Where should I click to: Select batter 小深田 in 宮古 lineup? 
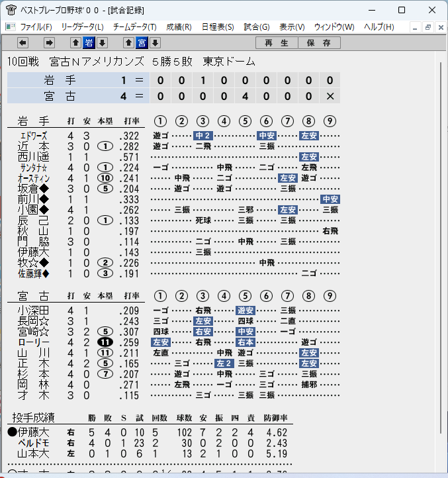coord(33,311)
